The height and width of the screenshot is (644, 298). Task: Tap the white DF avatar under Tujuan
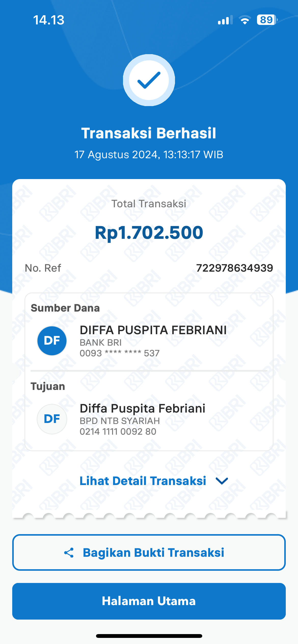(x=52, y=419)
